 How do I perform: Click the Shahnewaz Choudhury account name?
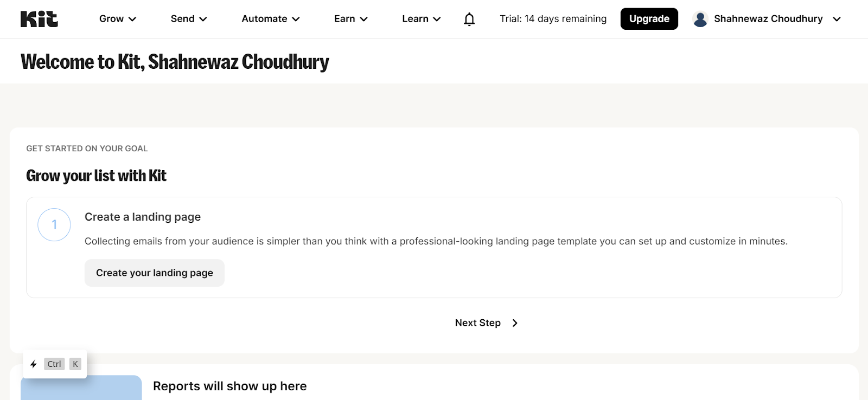tap(768, 19)
